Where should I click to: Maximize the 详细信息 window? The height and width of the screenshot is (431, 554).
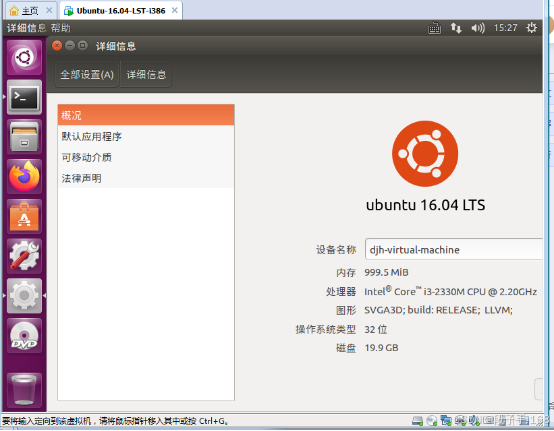(83, 46)
